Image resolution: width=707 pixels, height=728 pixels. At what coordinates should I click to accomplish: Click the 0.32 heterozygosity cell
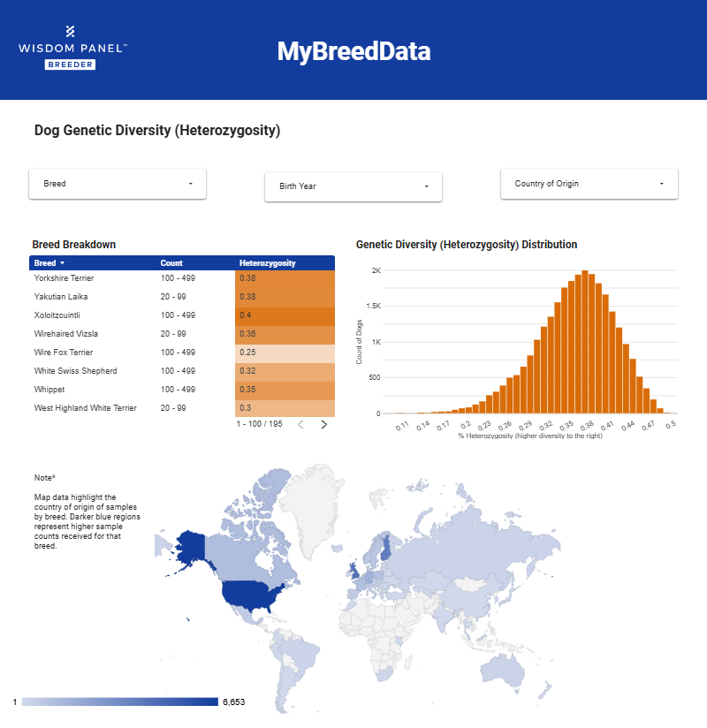coord(285,372)
